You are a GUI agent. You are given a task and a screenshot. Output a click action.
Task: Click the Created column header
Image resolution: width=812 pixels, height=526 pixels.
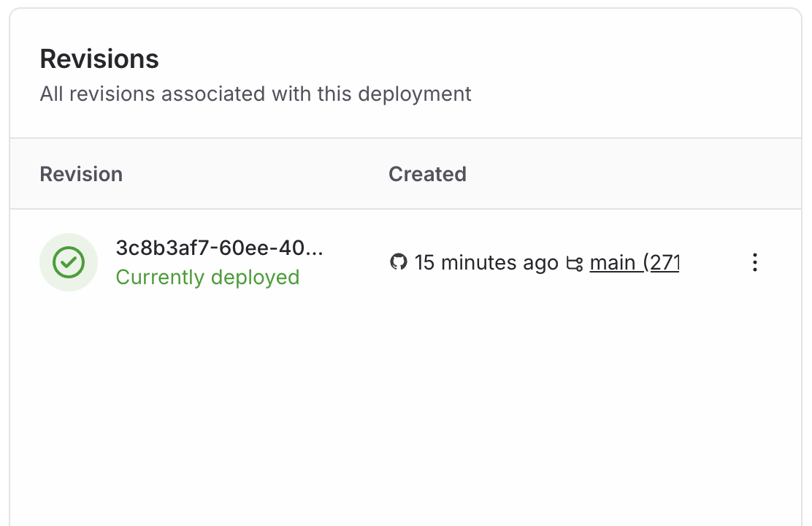[427, 174]
